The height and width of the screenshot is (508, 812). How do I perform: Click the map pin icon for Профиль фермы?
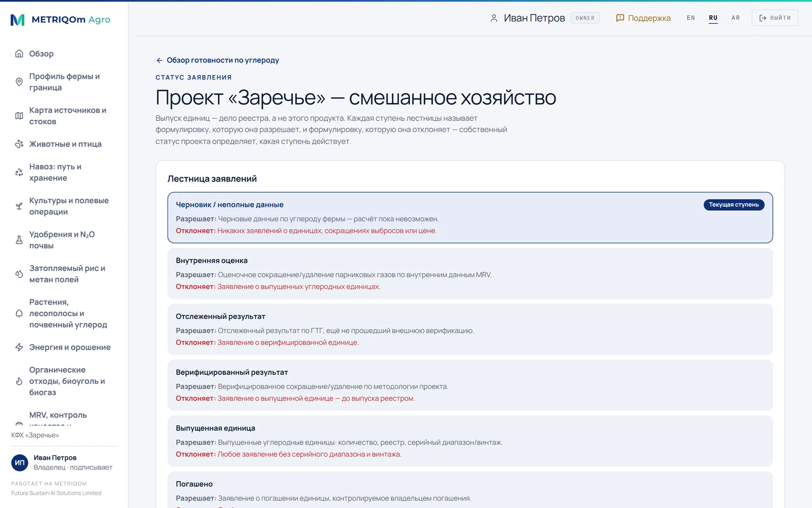click(x=19, y=82)
